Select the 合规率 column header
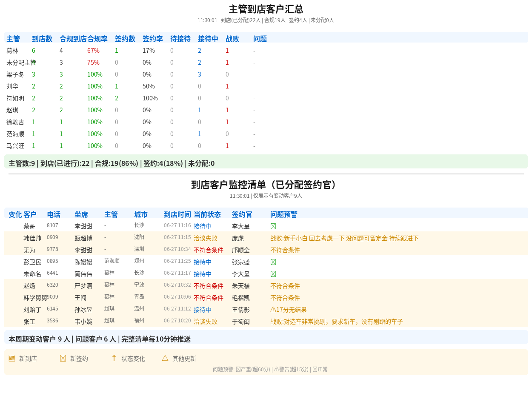The image size is (532, 393). (97, 39)
